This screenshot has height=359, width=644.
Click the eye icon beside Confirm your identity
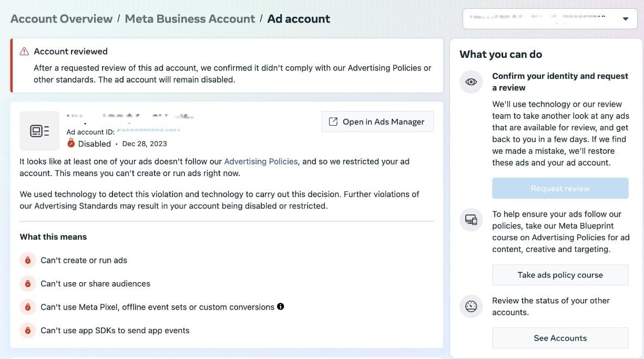tap(471, 82)
